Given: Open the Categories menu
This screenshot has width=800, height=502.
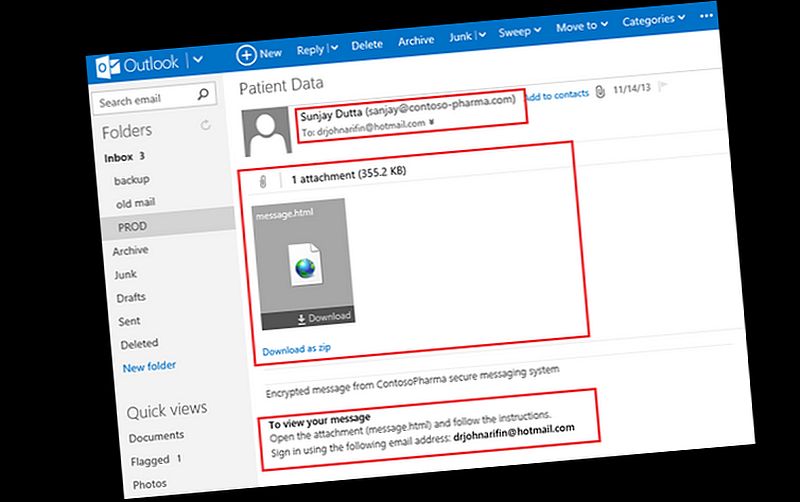Looking at the screenshot, I should coord(653,20).
